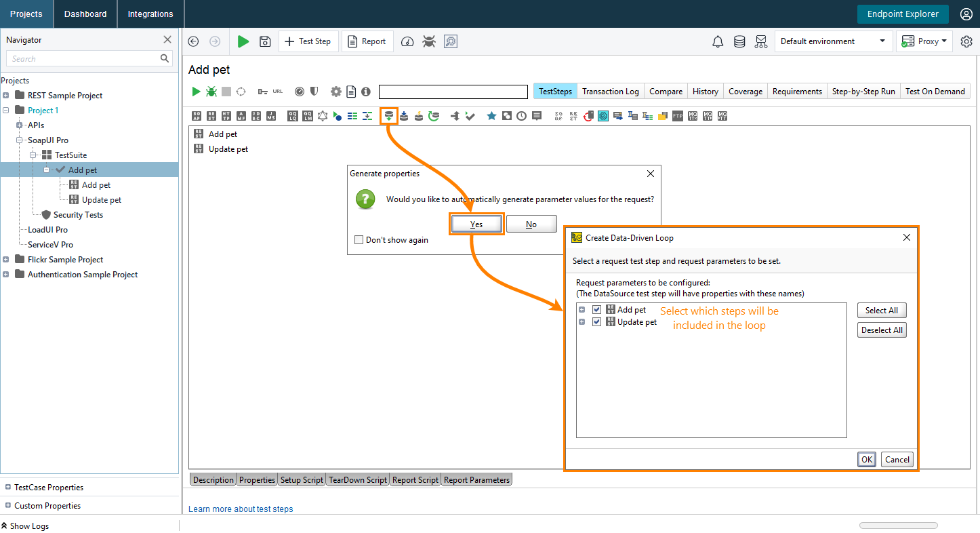Click the shield security icon in test case toolbar
This screenshot has width=980, height=533.
click(x=314, y=92)
